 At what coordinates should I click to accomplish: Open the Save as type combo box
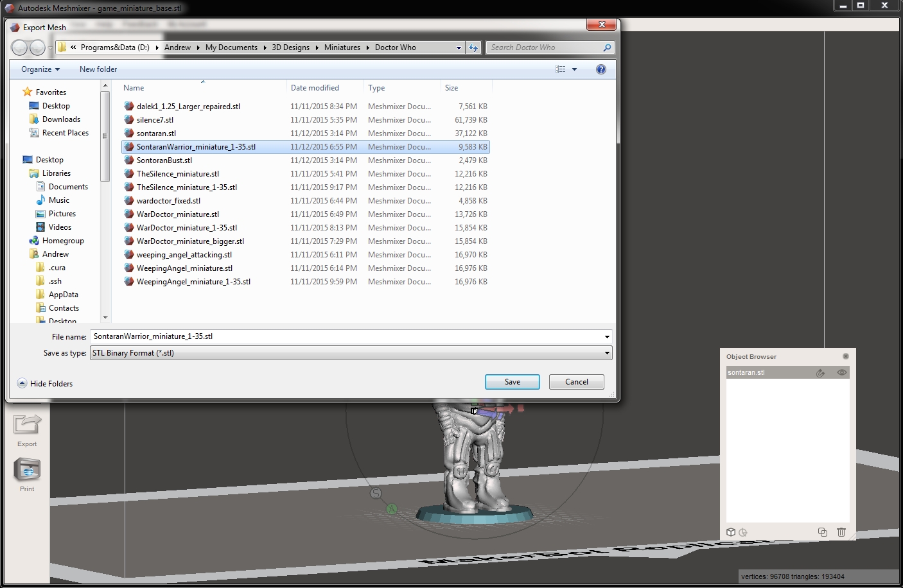pyautogui.click(x=351, y=353)
